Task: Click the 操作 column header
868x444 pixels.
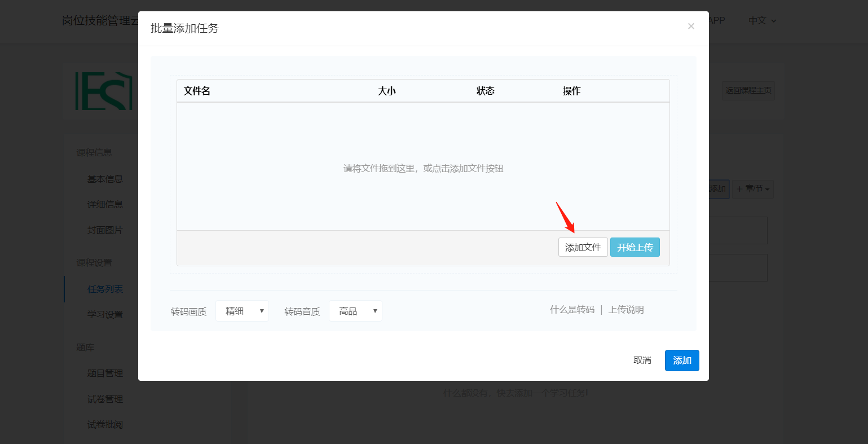Action: tap(571, 91)
